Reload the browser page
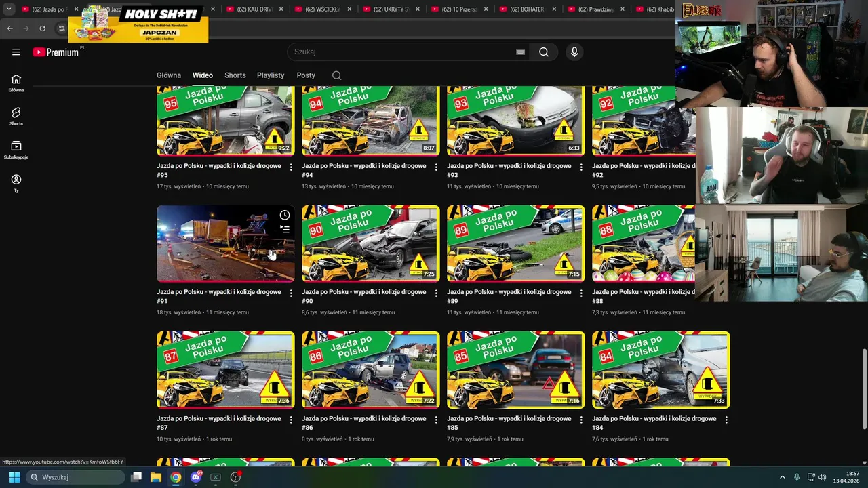This screenshot has width=868, height=488. [42, 28]
